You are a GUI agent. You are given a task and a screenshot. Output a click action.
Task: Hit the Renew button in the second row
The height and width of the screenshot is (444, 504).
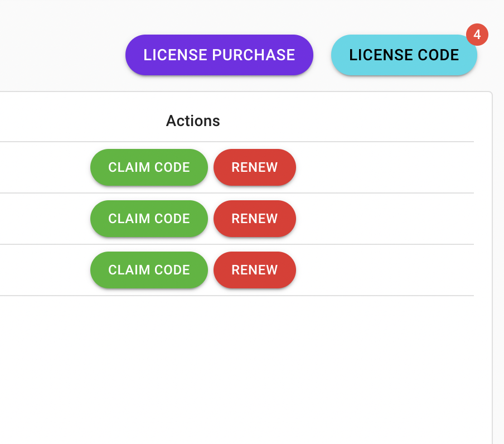point(254,219)
